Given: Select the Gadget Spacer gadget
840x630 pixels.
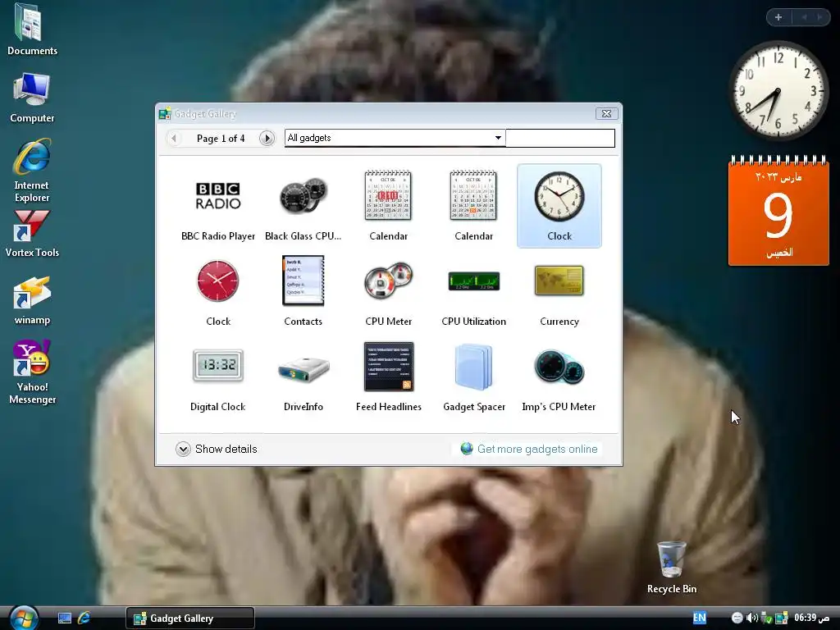Looking at the screenshot, I should click(473, 377).
